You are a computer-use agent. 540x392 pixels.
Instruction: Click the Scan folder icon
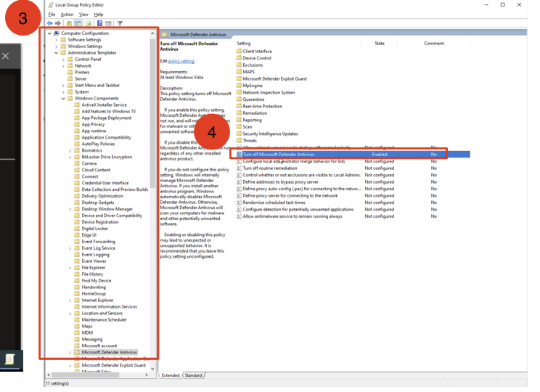tap(239, 127)
